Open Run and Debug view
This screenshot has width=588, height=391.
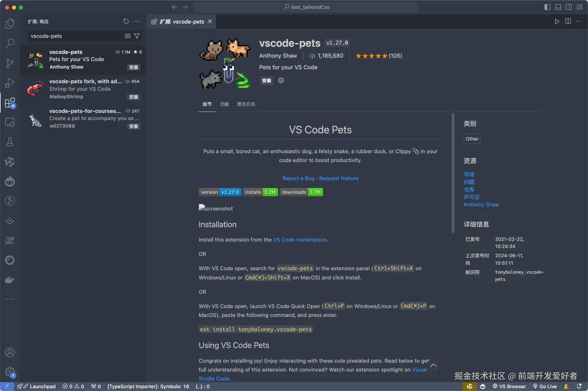click(10, 83)
